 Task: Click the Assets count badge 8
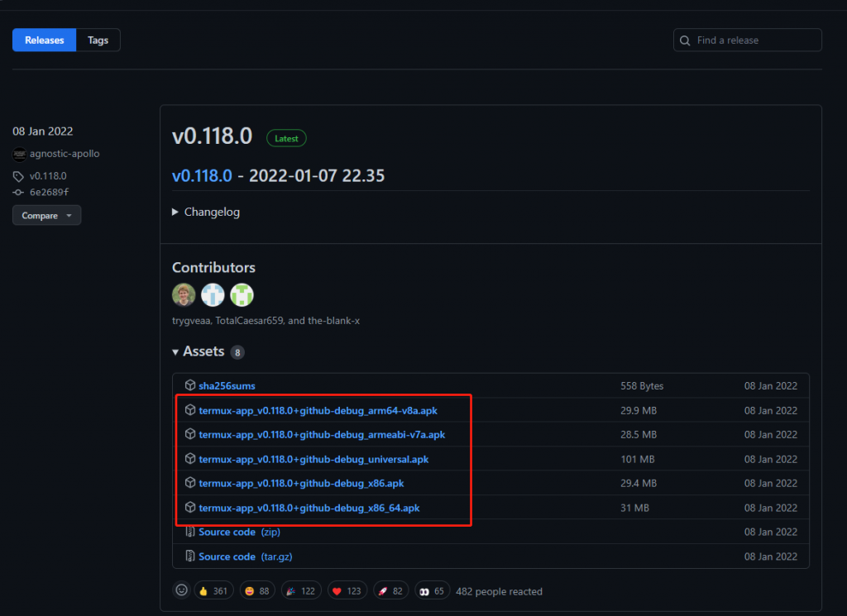pyautogui.click(x=237, y=352)
